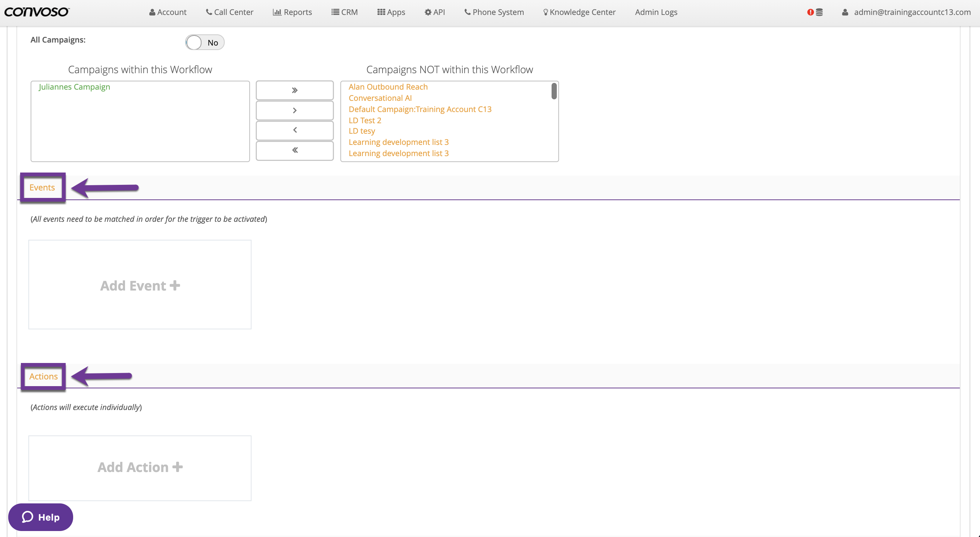Click the database stack icon in header
The height and width of the screenshot is (537, 980).
pos(819,12)
